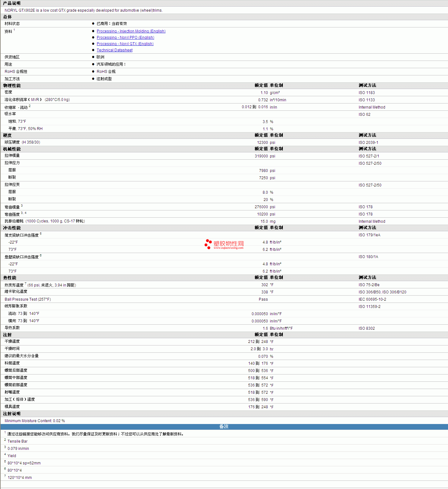Click the 产品说明 section header

click(x=12, y=3)
